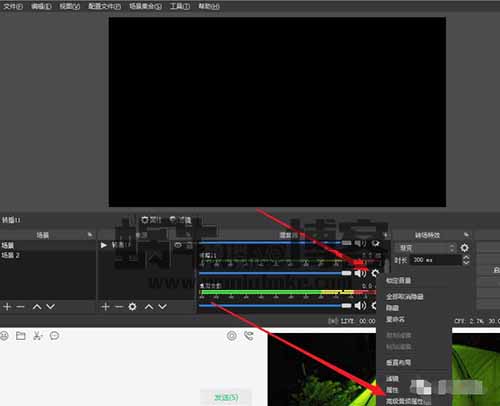Click the 200 ms duration input field
Viewport: 500px width, 406px height.
pyautogui.click(x=436, y=260)
